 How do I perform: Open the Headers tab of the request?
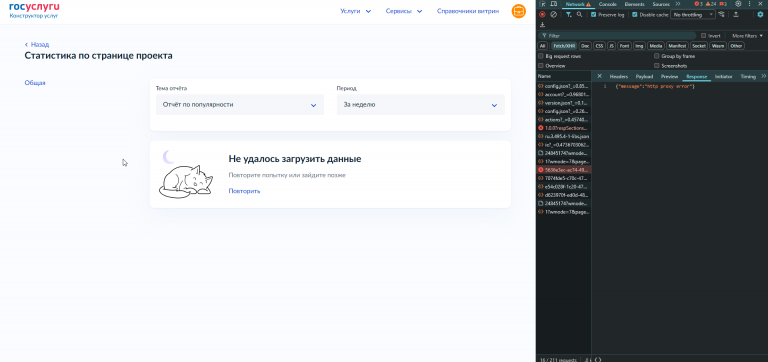pyautogui.click(x=619, y=76)
